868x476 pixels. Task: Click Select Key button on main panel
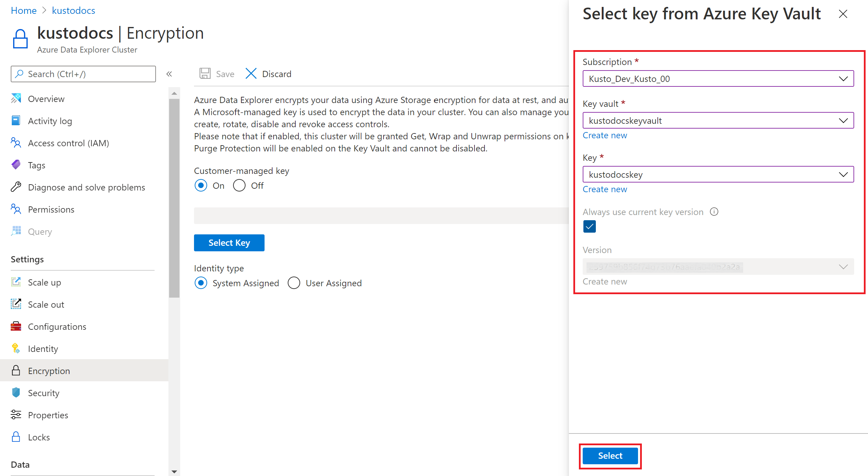[229, 243]
